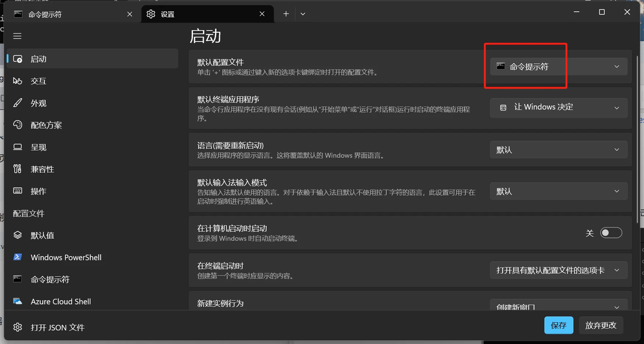Click the 在终端启动时 setting label

click(x=220, y=266)
